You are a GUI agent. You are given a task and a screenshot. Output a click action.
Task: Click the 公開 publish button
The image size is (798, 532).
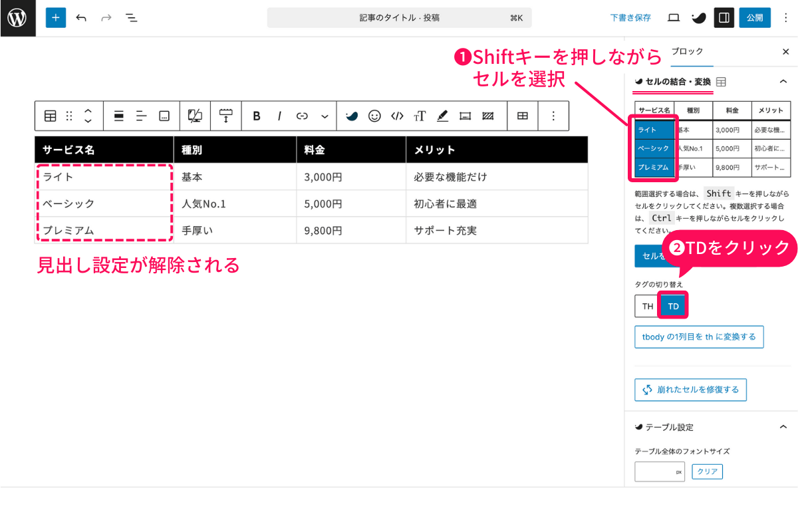[x=755, y=17]
